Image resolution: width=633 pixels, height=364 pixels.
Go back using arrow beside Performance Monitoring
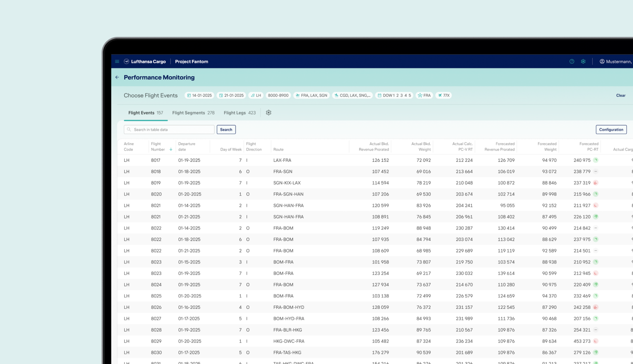tap(117, 78)
